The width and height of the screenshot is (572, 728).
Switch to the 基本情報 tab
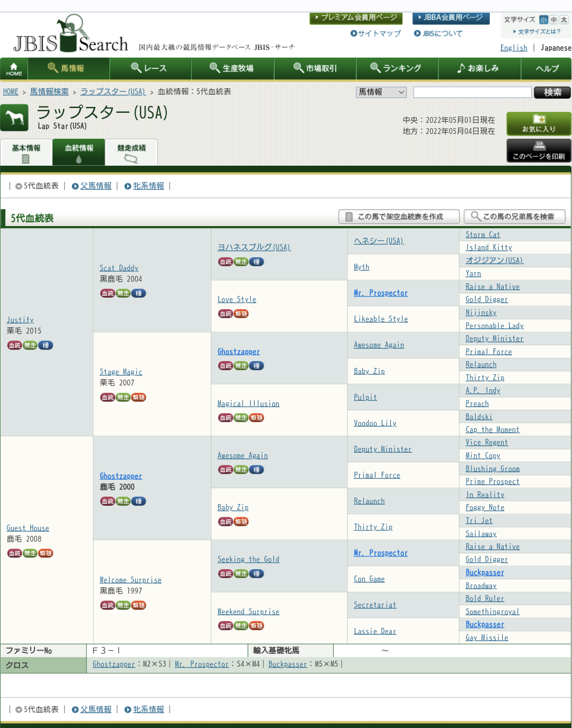tap(26, 152)
